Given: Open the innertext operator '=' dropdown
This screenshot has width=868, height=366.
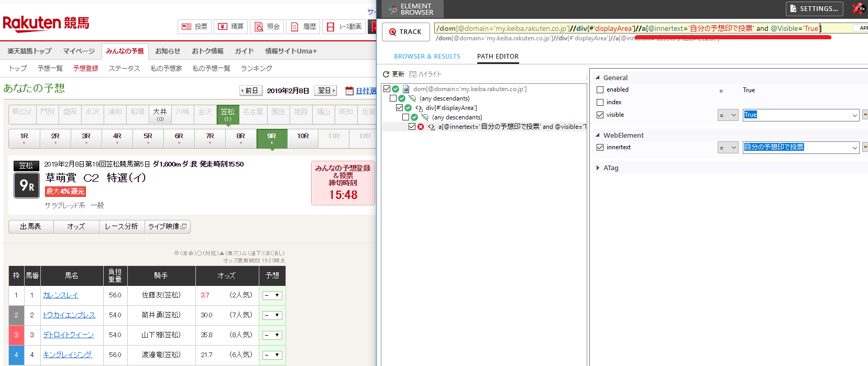Looking at the screenshot, I should click(x=728, y=148).
